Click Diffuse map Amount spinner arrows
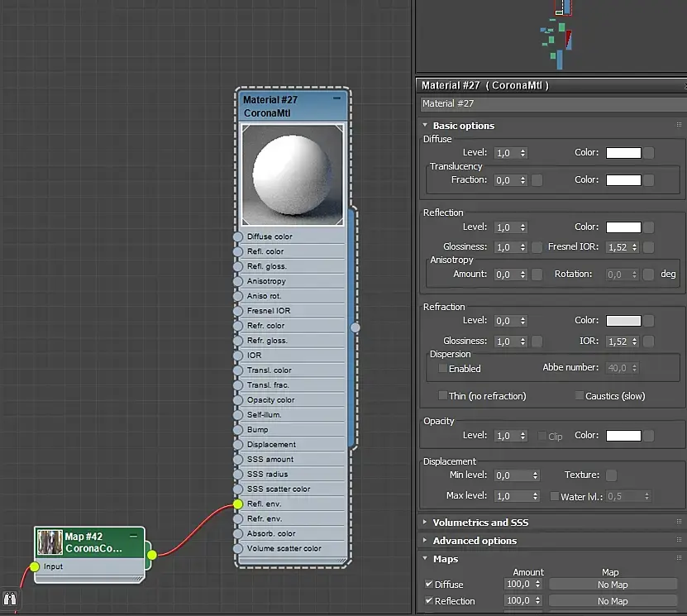 (537, 584)
